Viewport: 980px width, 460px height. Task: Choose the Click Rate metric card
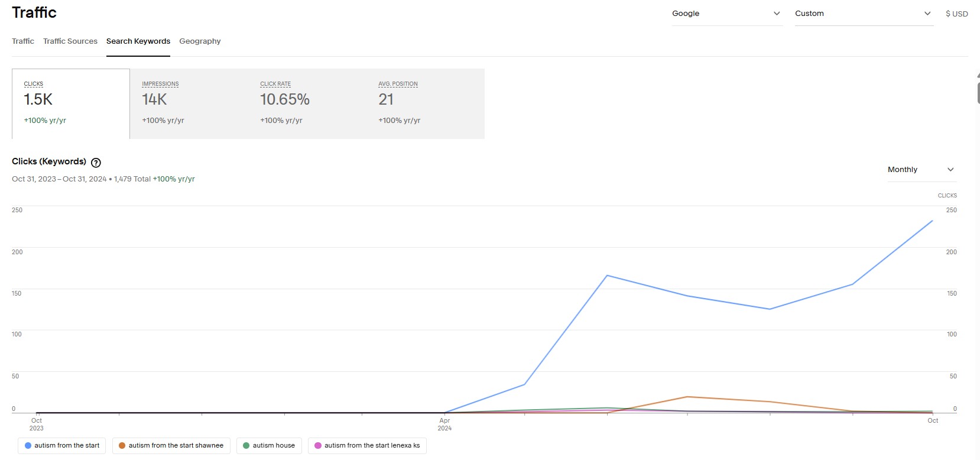pyautogui.click(x=307, y=104)
